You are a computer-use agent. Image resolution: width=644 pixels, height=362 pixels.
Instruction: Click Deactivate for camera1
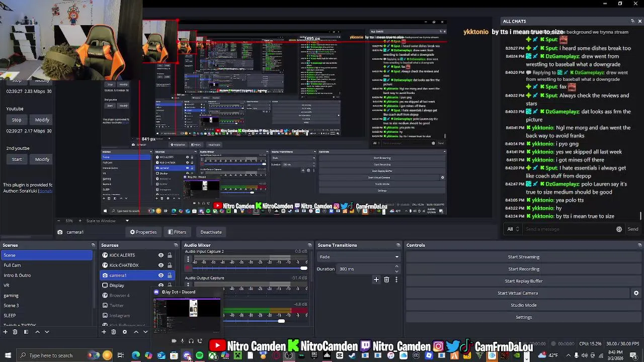pyautogui.click(x=211, y=232)
